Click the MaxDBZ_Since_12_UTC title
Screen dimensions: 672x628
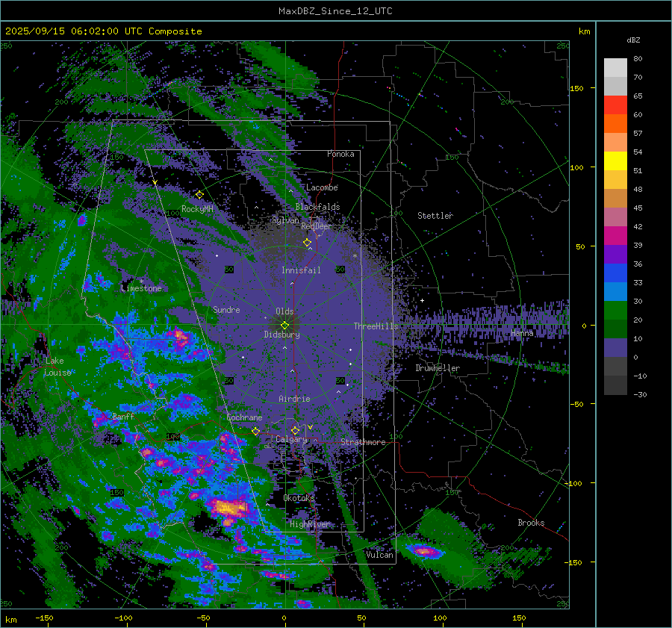pyautogui.click(x=335, y=11)
